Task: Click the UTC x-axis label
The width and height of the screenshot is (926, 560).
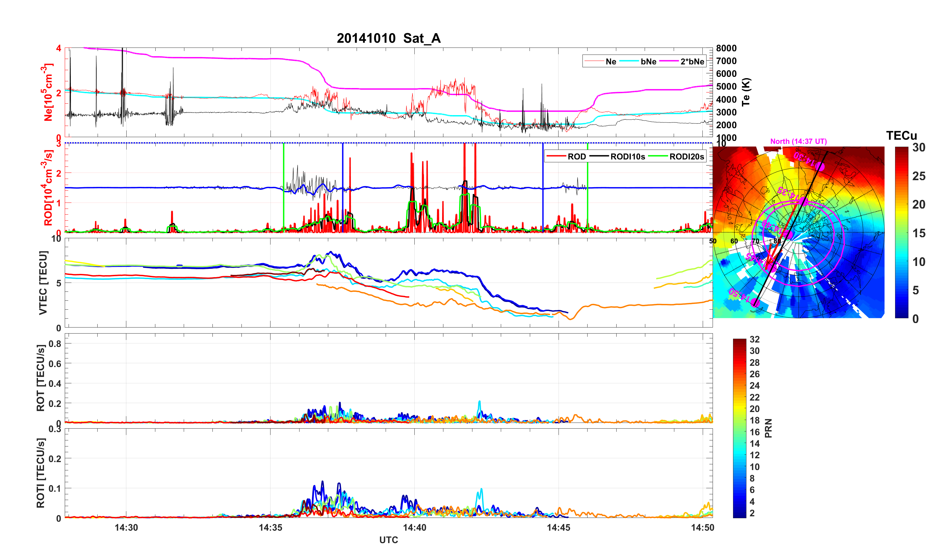Action: [x=389, y=540]
